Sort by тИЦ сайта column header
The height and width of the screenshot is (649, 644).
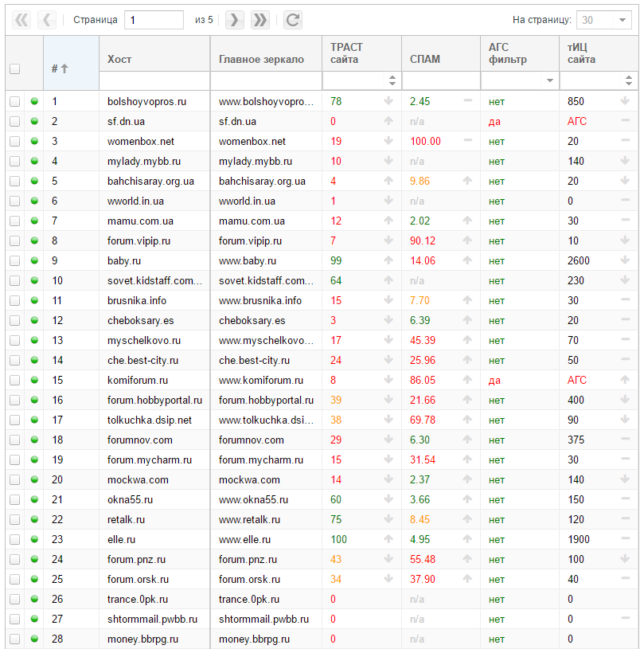599,54
